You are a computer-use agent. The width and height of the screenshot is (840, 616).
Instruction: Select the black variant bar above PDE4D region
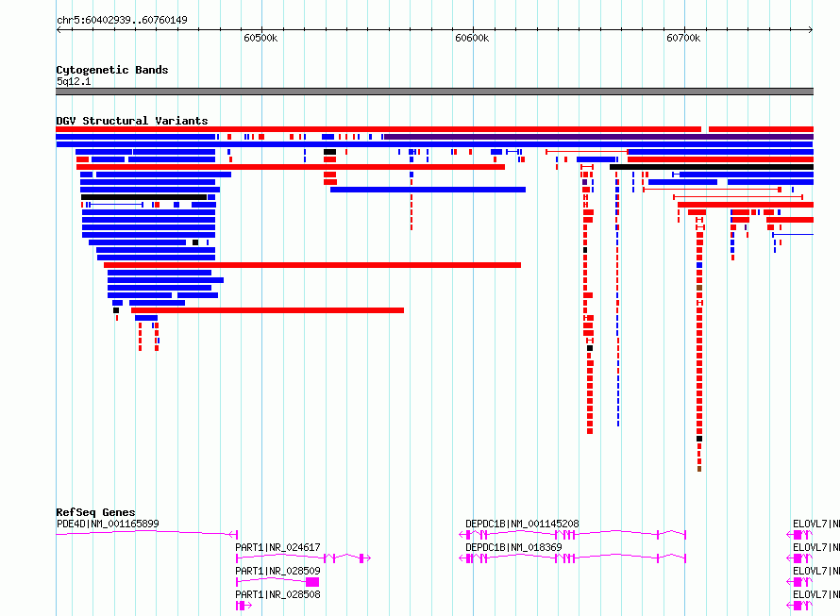pyautogui.click(x=144, y=197)
